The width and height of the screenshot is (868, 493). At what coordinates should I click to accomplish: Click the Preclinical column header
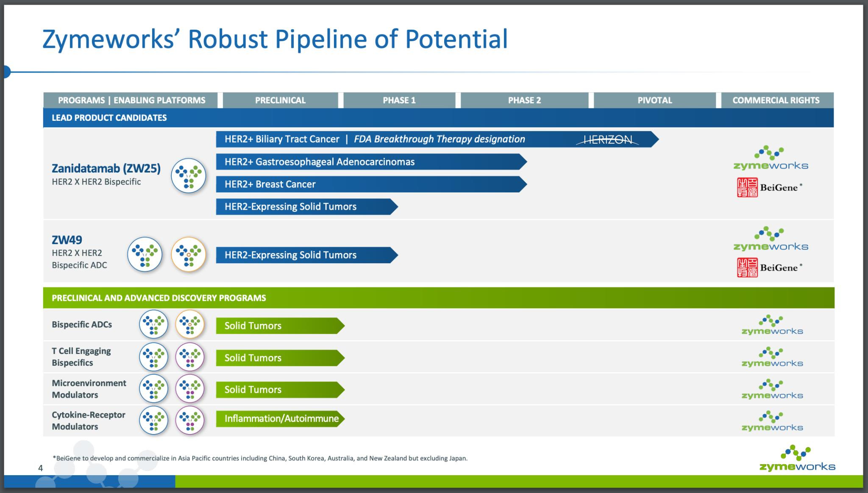click(x=280, y=100)
